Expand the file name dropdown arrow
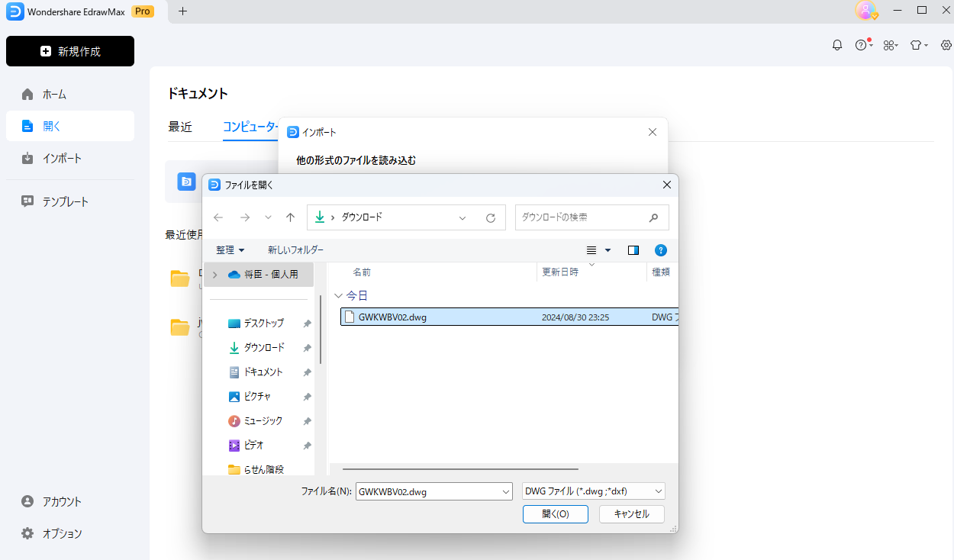This screenshot has width=954, height=560. [x=506, y=492]
